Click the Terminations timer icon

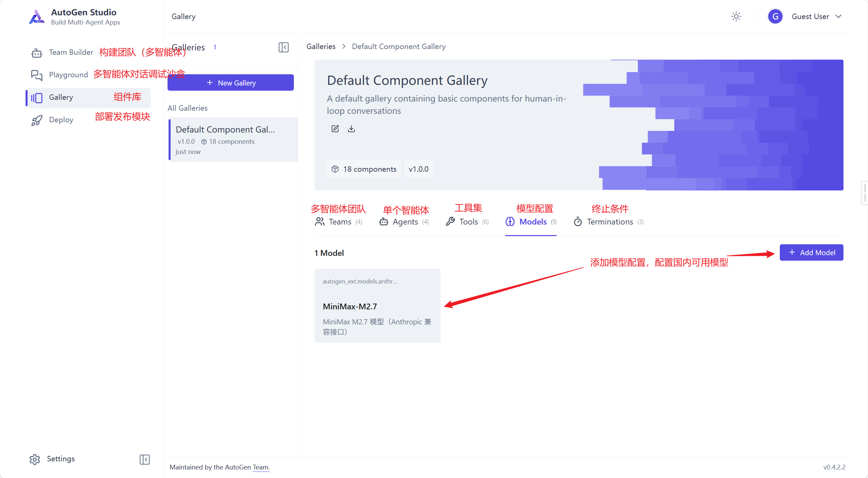tap(578, 222)
